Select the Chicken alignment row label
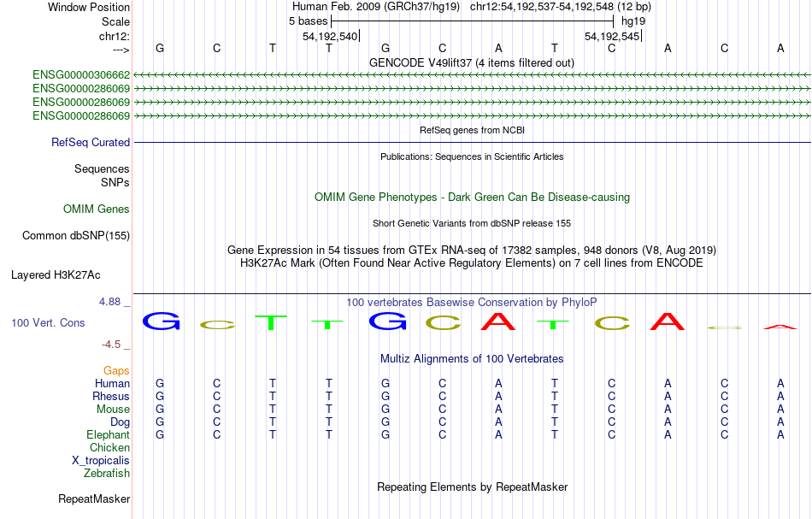The width and height of the screenshot is (812, 519). coord(109,447)
